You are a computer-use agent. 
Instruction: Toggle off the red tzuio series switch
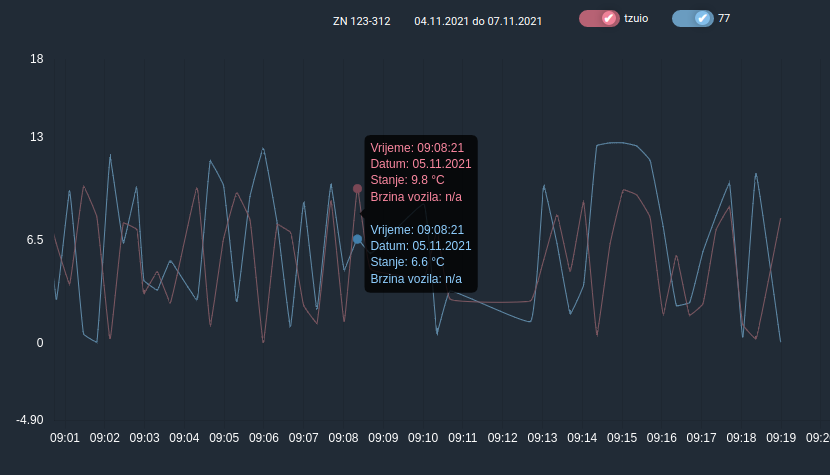point(599,19)
